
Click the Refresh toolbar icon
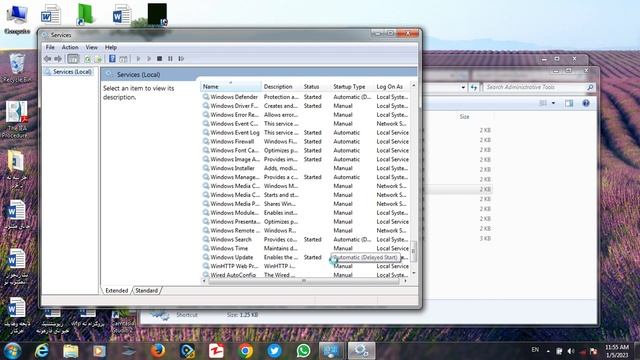tap(87, 59)
